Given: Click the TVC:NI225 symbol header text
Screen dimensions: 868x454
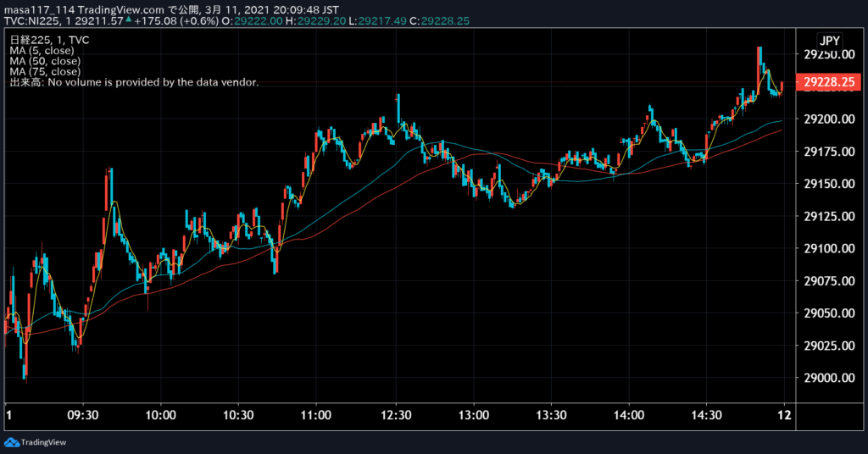Looking at the screenshot, I should tap(33, 21).
